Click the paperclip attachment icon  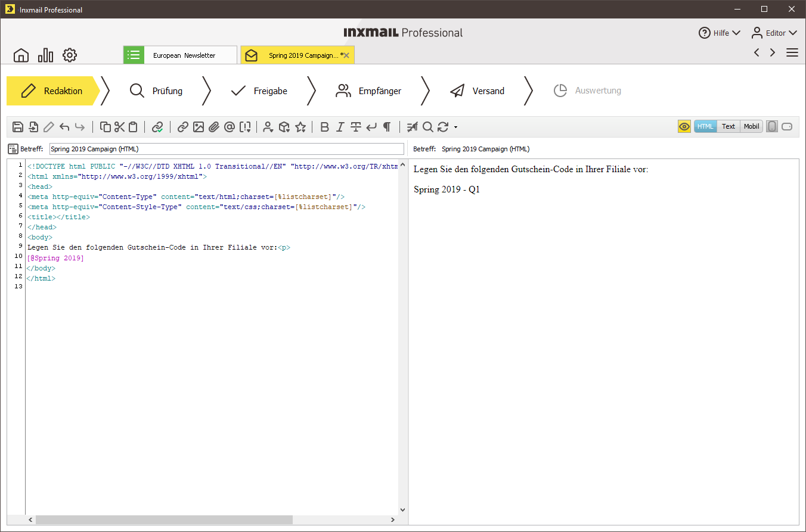(x=214, y=127)
